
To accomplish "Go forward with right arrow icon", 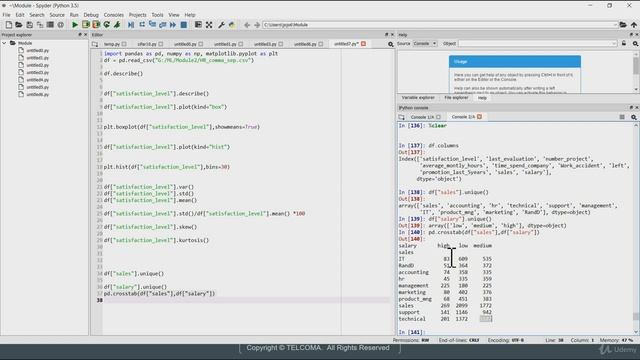I will (257, 25).
